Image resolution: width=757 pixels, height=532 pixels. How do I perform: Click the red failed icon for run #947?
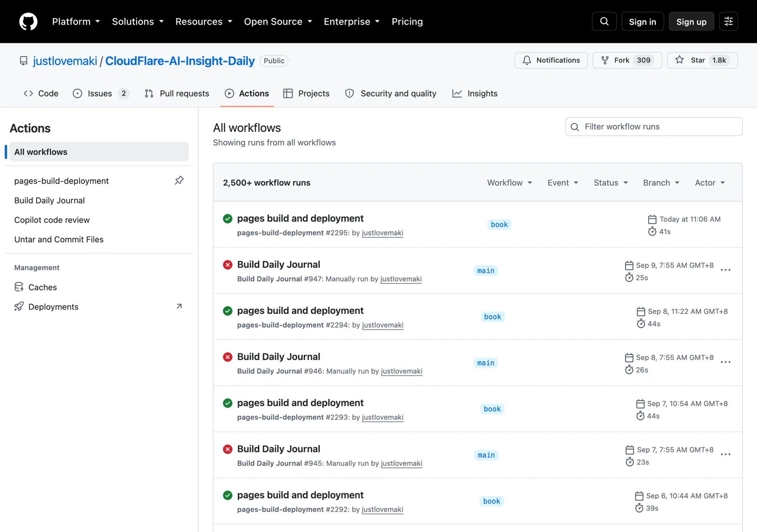[x=228, y=265]
